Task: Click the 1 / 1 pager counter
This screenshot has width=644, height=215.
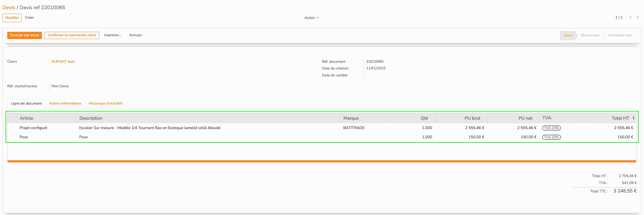Action: pyautogui.click(x=619, y=18)
